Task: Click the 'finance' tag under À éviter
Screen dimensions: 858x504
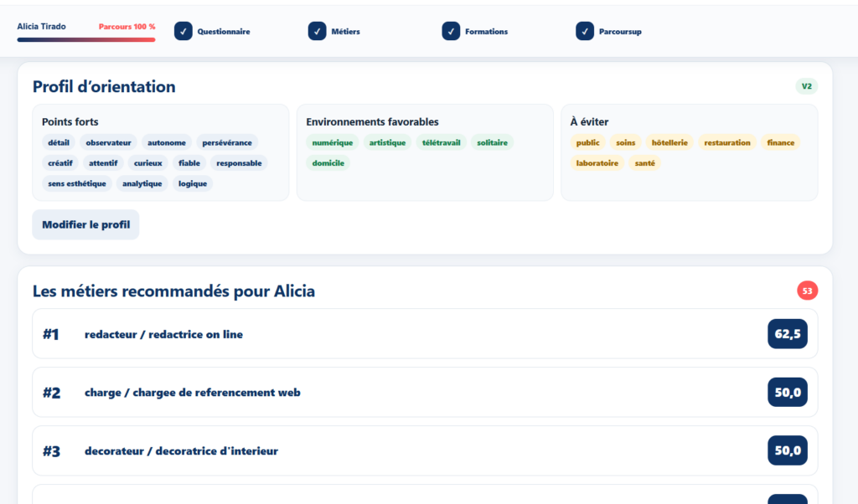Action: pyautogui.click(x=781, y=142)
